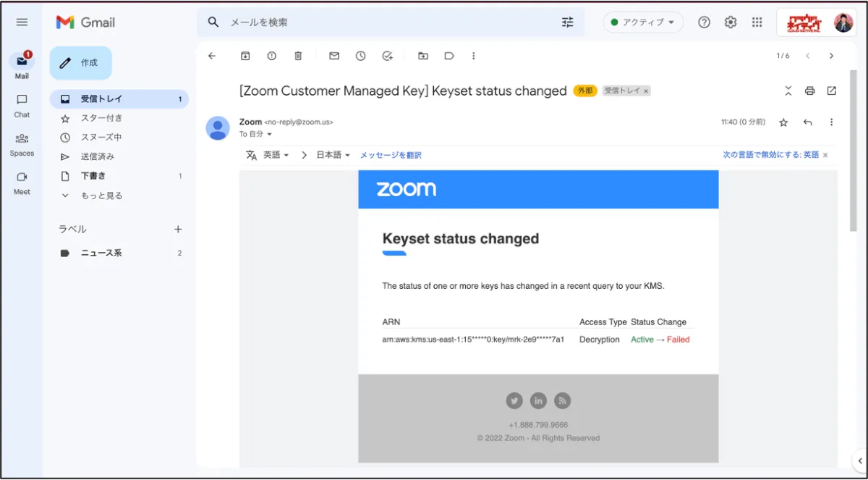Apply a label via label icon
This screenshot has width=868, height=480.
pyautogui.click(x=449, y=56)
